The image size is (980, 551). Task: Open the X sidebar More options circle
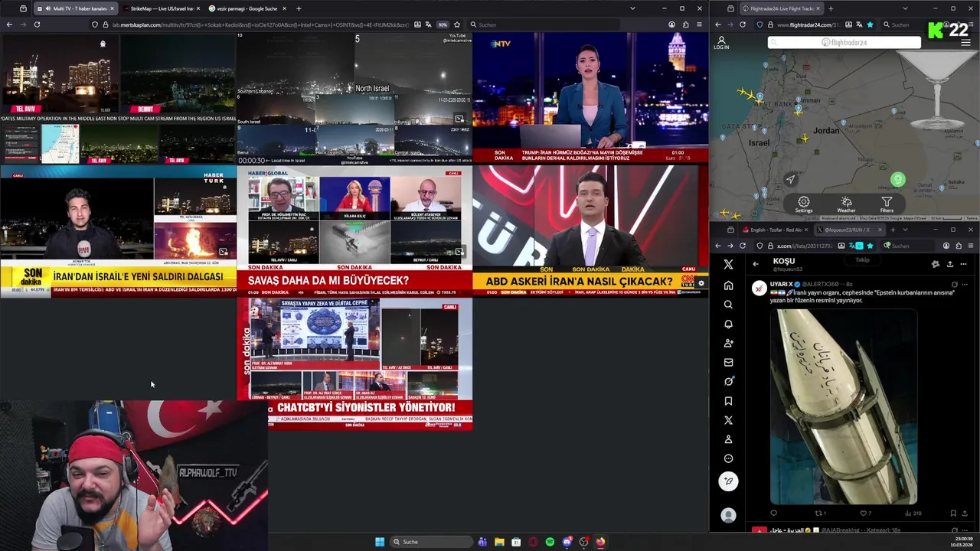click(x=728, y=458)
